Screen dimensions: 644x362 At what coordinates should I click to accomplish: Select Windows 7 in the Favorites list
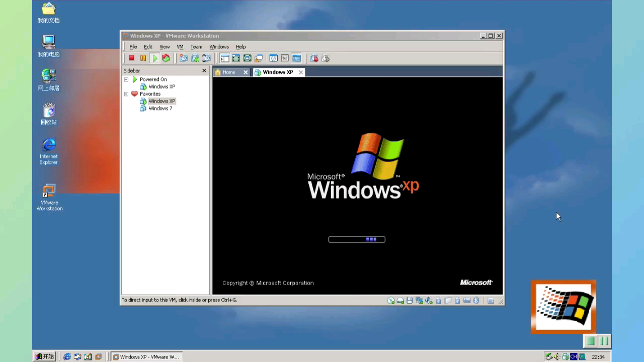pyautogui.click(x=160, y=108)
